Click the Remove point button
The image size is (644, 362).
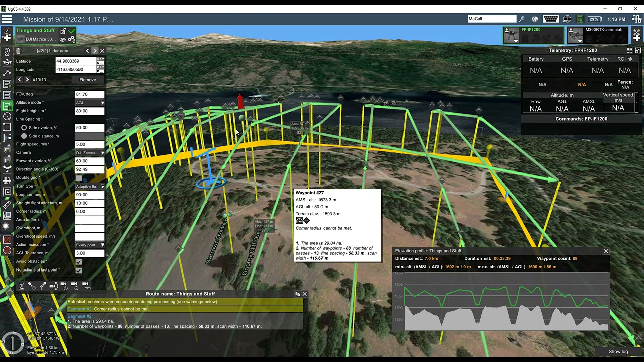tap(88, 80)
